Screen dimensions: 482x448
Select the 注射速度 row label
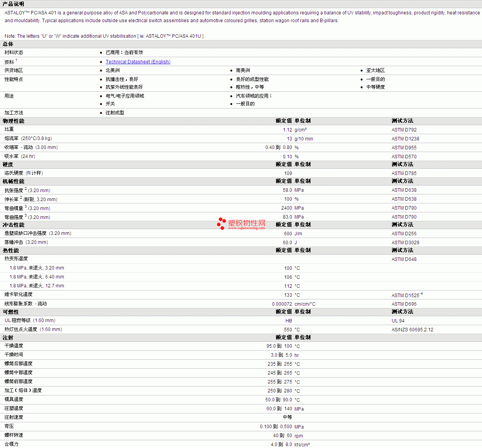14,417
